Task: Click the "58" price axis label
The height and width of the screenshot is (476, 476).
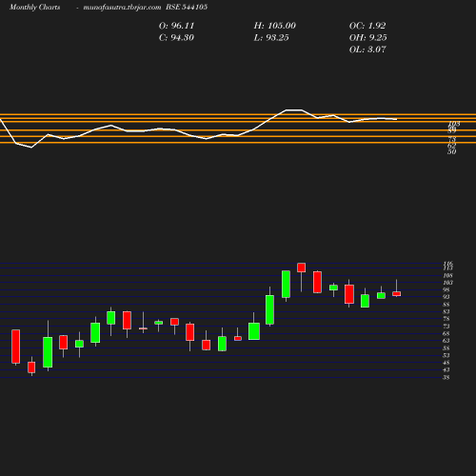Action: (446, 348)
